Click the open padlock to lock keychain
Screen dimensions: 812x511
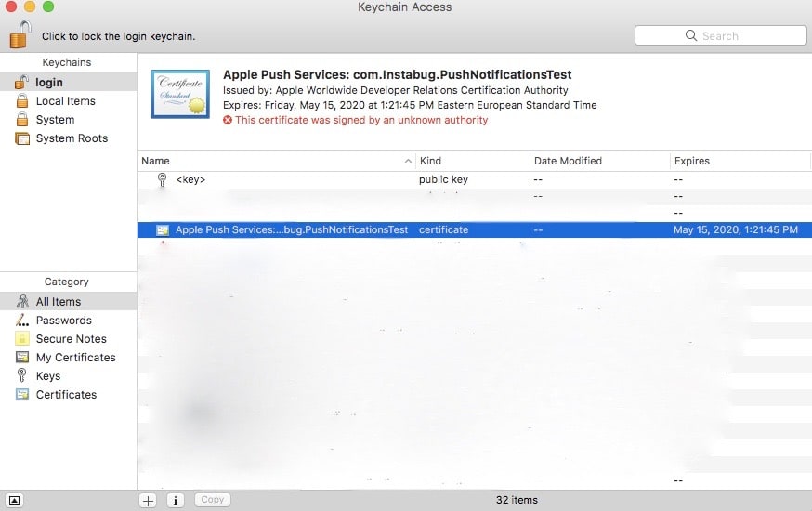(x=20, y=34)
